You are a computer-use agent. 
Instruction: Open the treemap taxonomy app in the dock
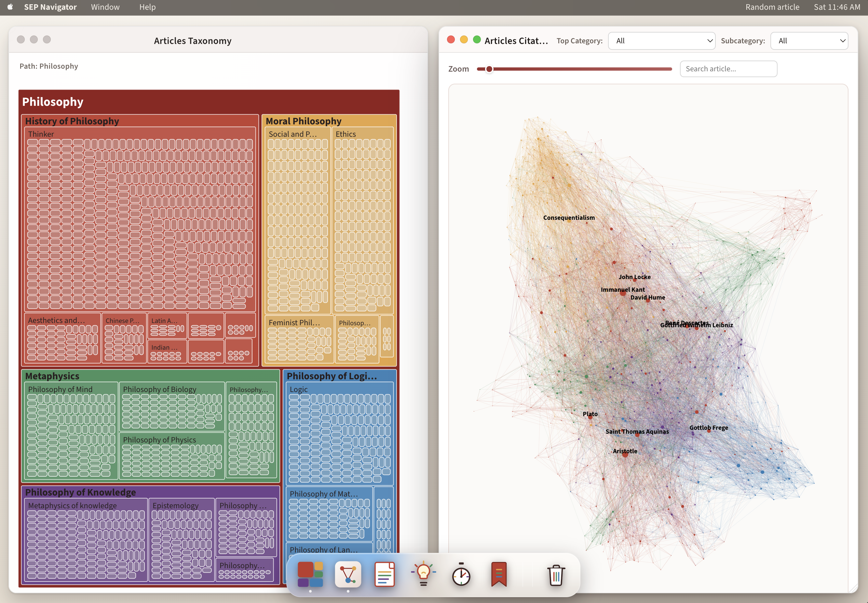[x=310, y=574]
